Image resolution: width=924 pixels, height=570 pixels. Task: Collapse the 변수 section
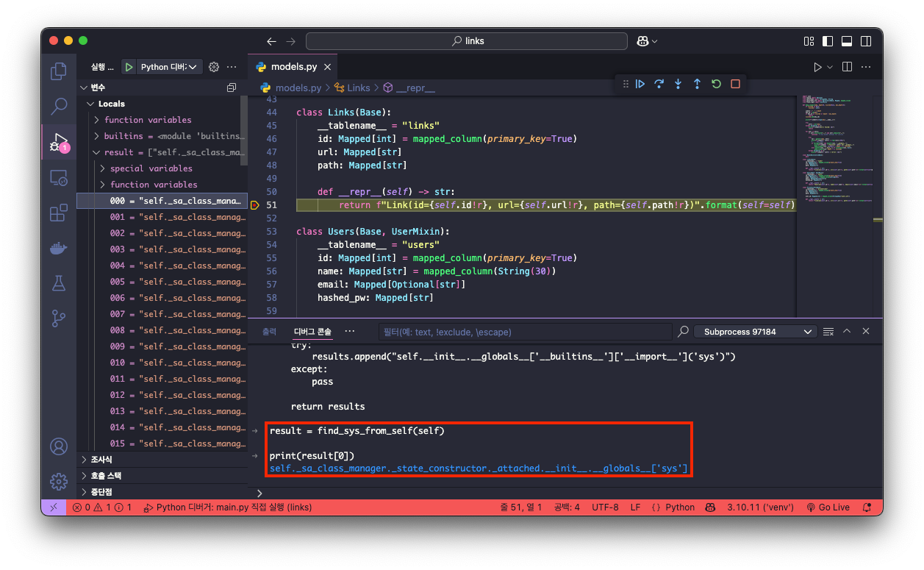tap(84, 88)
